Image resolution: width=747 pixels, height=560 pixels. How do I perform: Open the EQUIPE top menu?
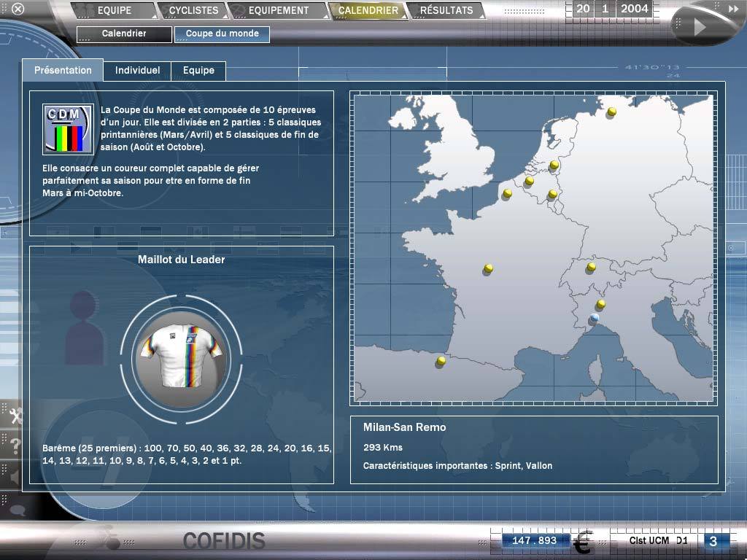[115, 10]
